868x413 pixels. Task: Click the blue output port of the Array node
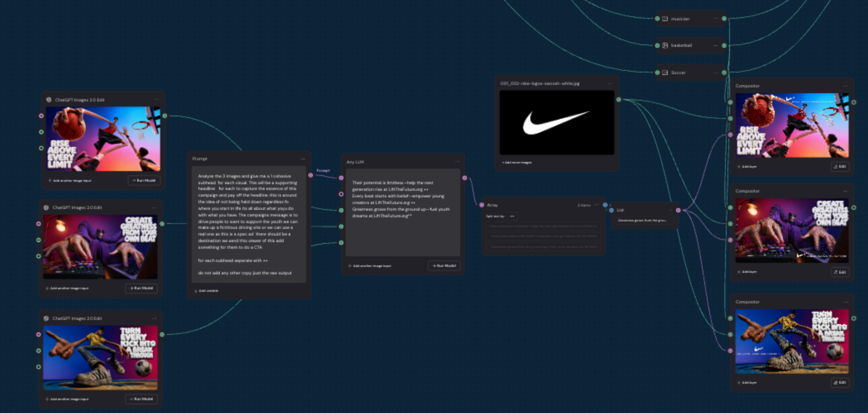tap(605, 205)
